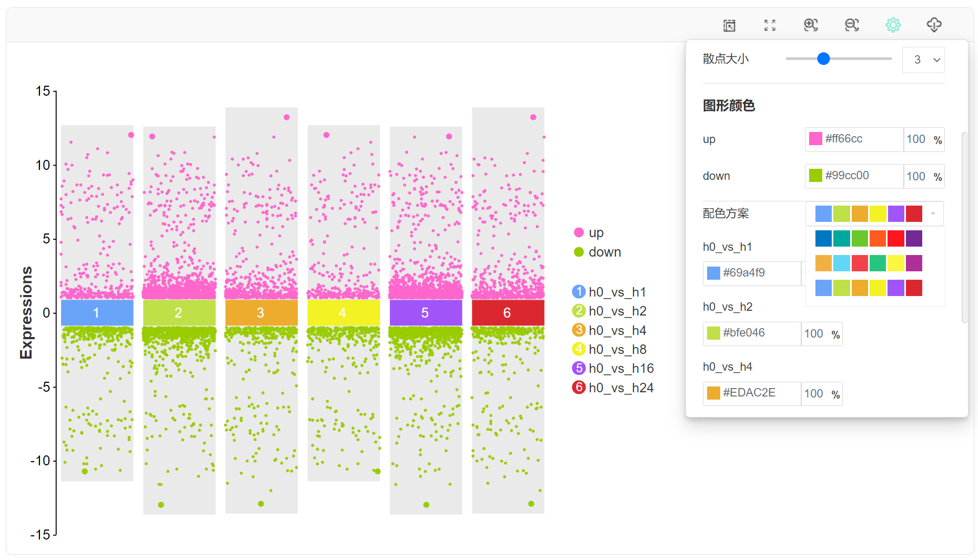
Task: Edit the h0_vs_h4 opacity percent field
Action: click(822, 394)
